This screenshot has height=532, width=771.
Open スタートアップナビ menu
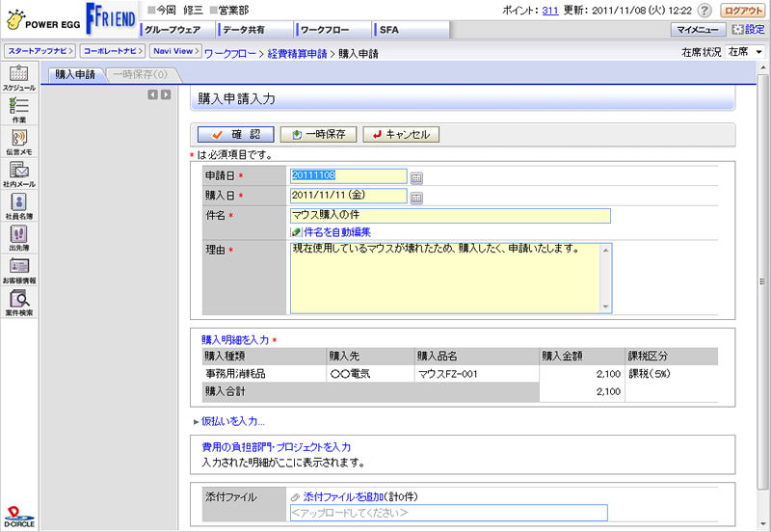point(40,51)
